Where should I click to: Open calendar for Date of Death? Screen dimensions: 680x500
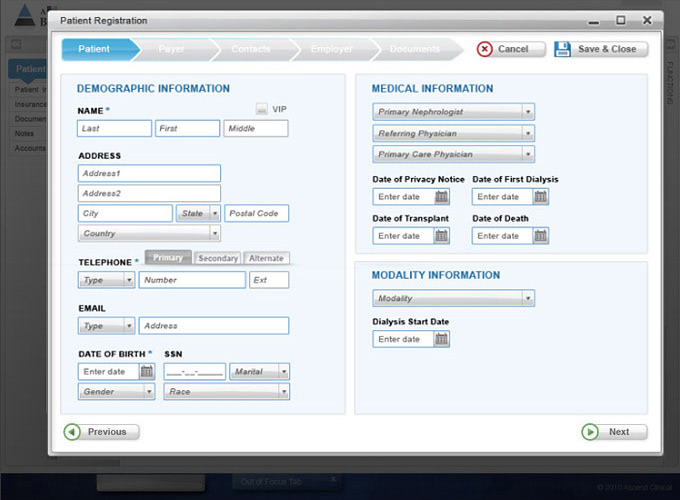(x=540, y=236)
